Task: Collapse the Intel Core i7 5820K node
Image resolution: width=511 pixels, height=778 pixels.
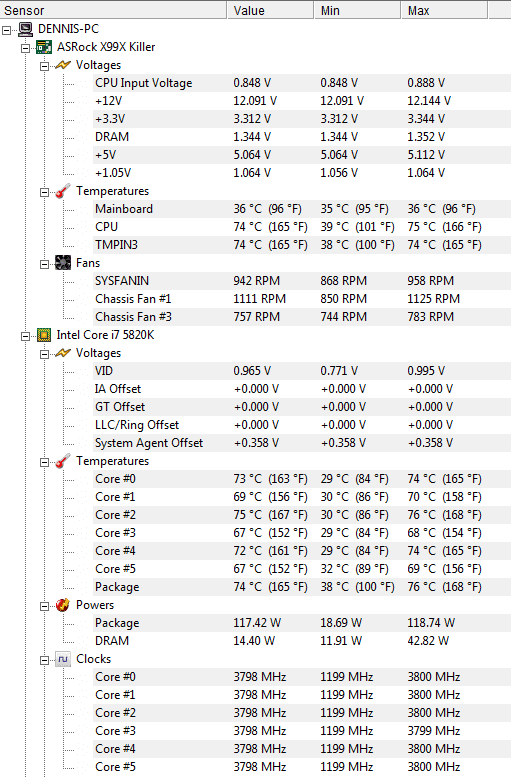Action: [x=25, y=336]
